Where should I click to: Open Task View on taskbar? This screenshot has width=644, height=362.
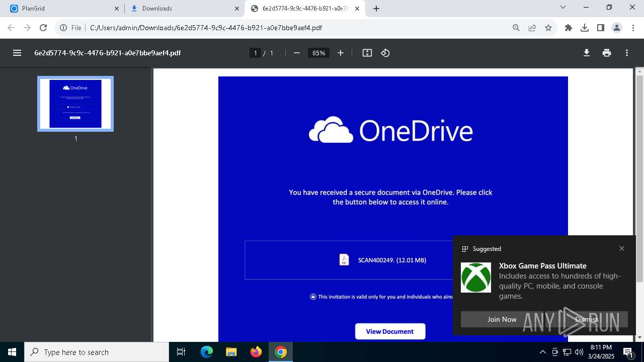coord(181,352)
